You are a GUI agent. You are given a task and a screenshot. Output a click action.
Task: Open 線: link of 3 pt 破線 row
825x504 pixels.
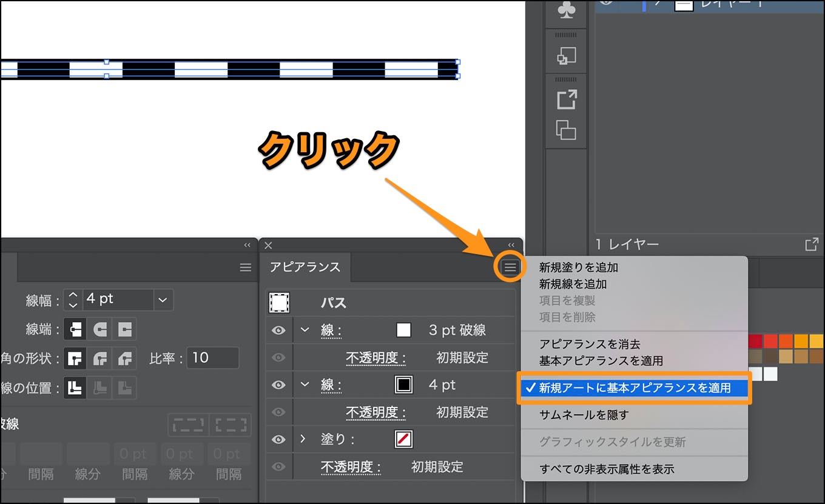(x=331, y=331)
